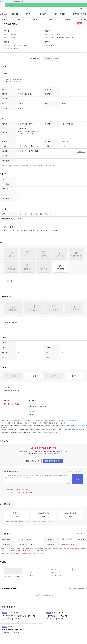
Task: Jump to the 우대사항 section tab
Action: pyautogui.click(x=35, y=20)
